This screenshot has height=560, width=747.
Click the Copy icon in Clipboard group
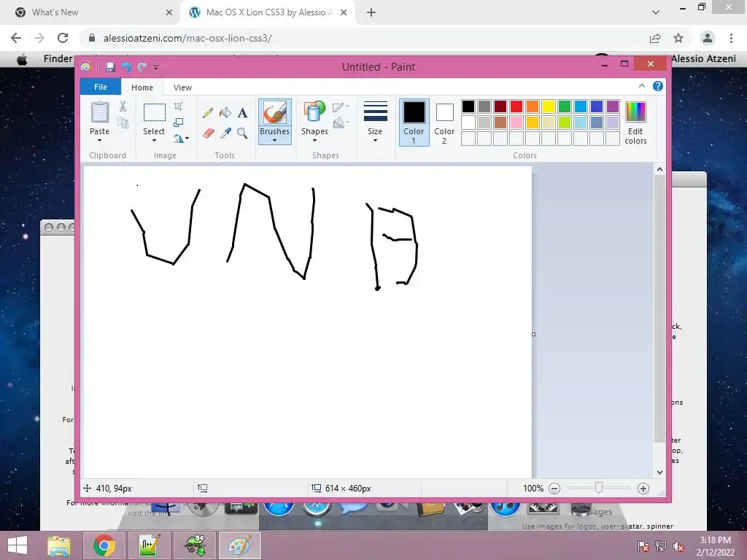(123, 122)
